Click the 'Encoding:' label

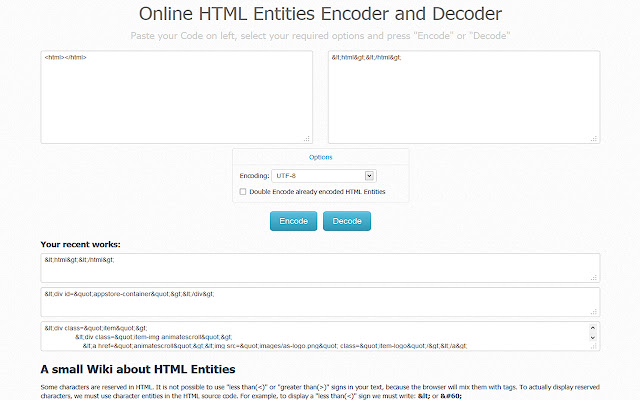[x=254, y=176]
